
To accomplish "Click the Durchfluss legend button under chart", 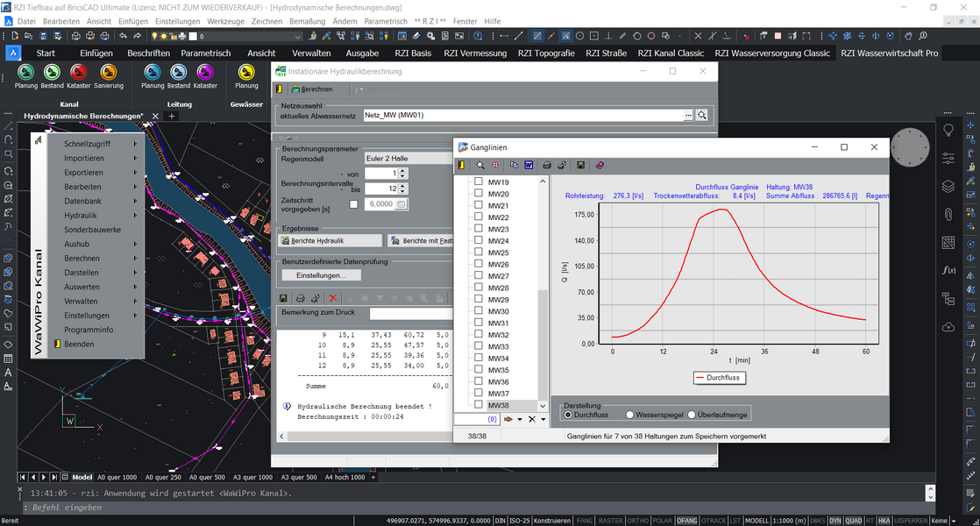I will point(719,377).
